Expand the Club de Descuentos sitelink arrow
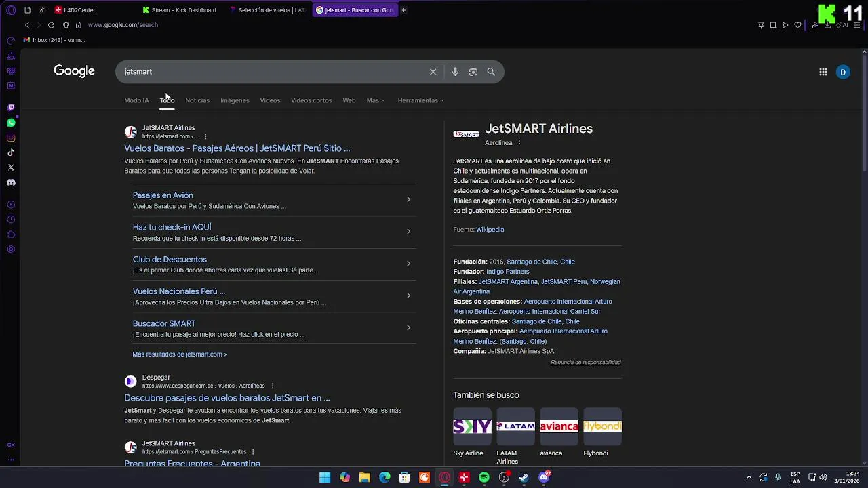The image size is (868, 488). point(408,264)
